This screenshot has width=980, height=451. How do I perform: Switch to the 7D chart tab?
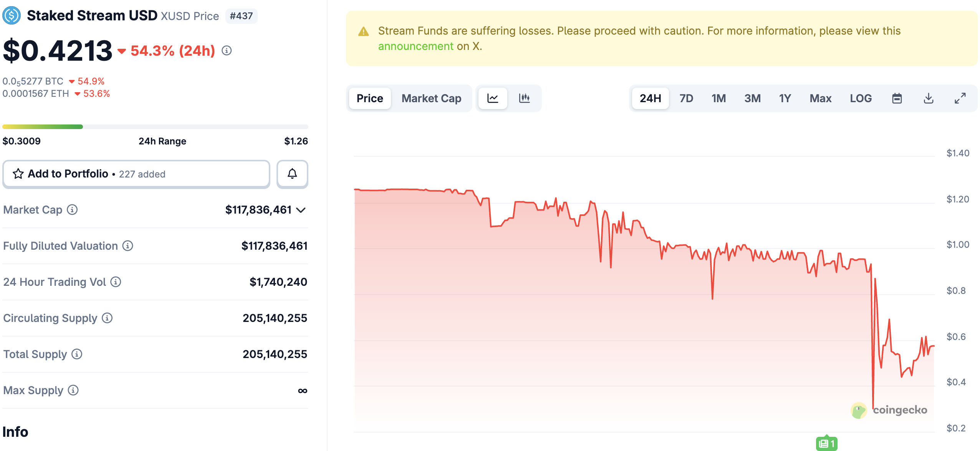click(686, 98)
